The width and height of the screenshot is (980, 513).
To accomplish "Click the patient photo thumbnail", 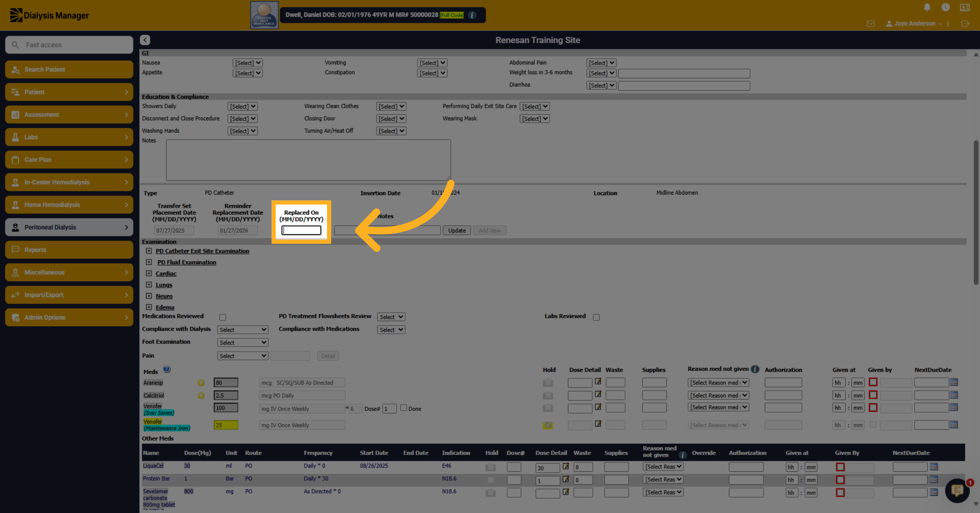I will click(264, 15).
